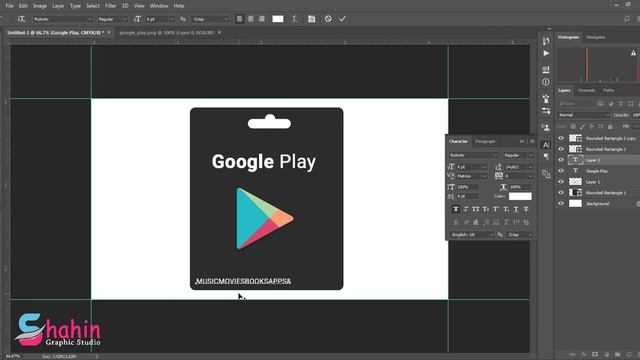640x360 pixels.
Task: Center align text in options bar
Action: point(251,19)
